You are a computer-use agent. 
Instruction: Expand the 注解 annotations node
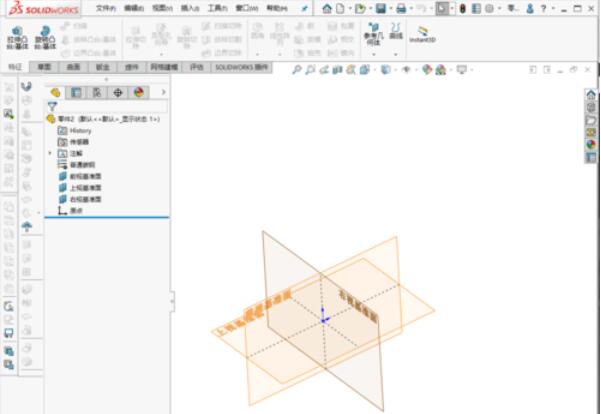point(50,153)
